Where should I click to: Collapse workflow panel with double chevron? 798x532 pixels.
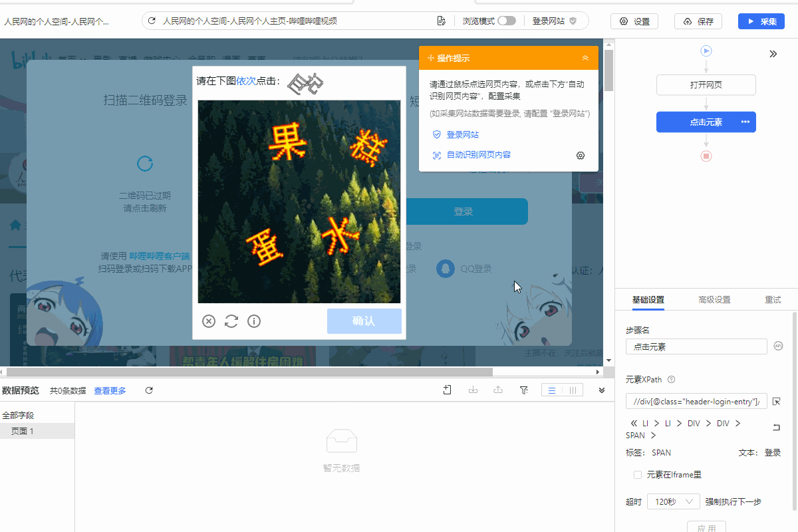773,54
